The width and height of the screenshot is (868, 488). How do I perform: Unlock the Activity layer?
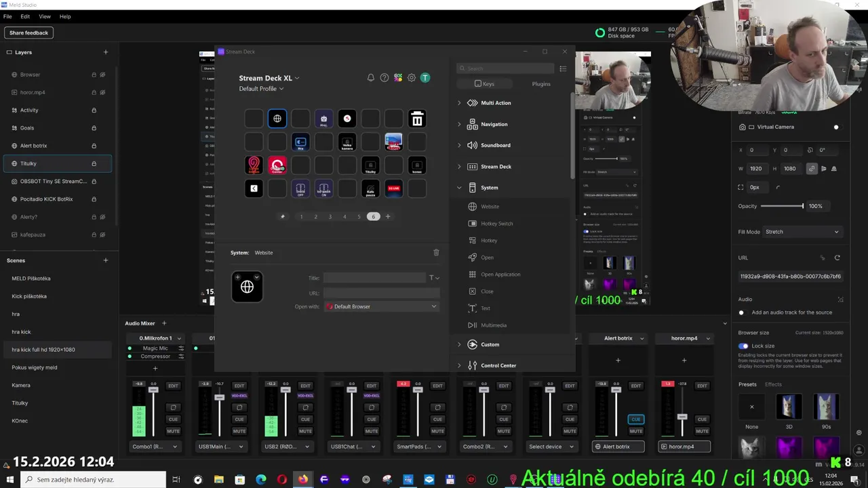click(x=94, y=110)
